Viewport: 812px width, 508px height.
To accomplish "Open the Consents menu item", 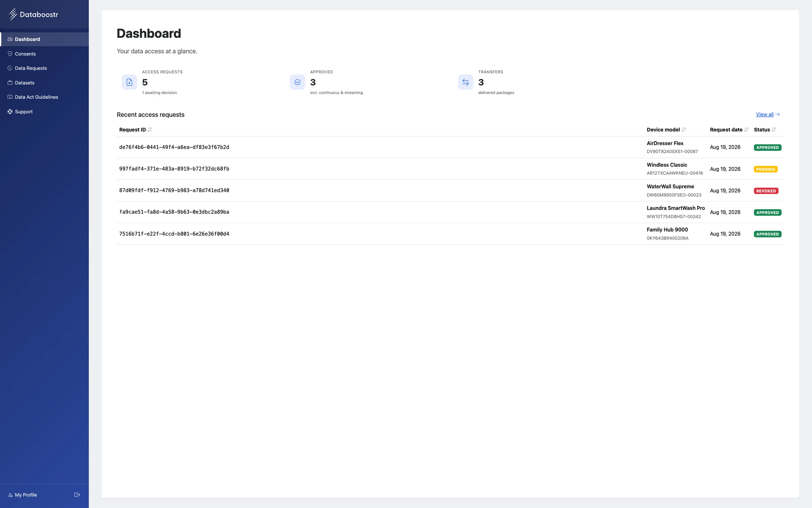I will click(x=44, y=54).
